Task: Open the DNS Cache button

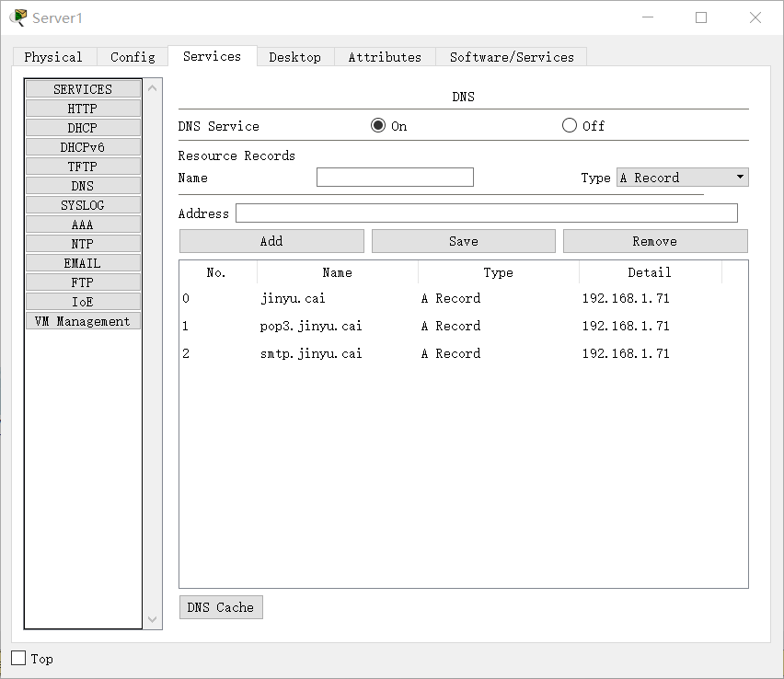Action: click(221, 607)
